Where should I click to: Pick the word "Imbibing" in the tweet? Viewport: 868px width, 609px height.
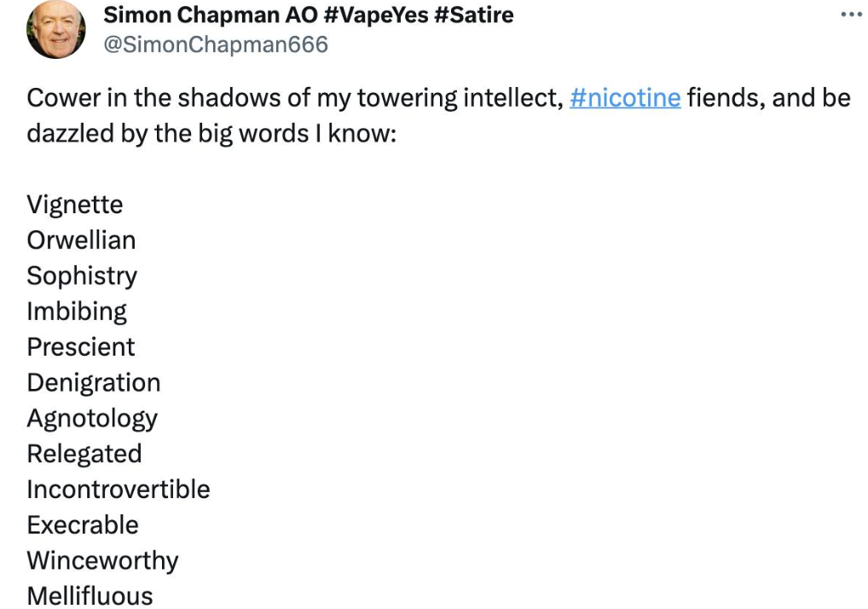[x=77, y=311]
